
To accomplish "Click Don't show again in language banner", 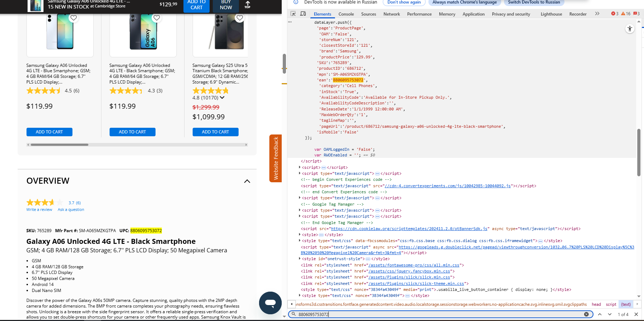I will pos(404,2).
